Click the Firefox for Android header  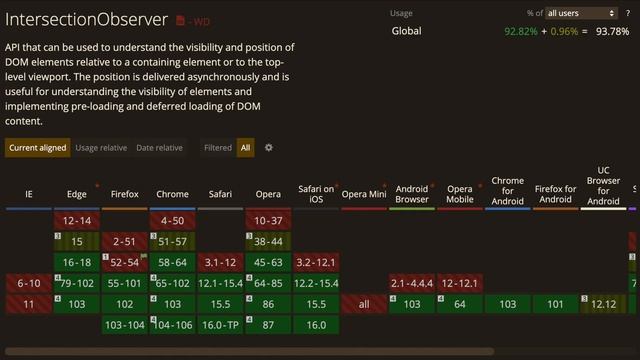click(x=556, y=194)
